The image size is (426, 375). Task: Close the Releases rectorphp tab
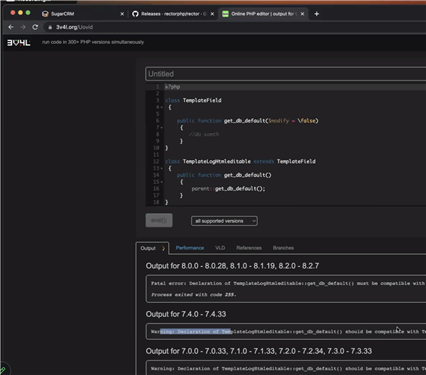[x=212, y=14]
